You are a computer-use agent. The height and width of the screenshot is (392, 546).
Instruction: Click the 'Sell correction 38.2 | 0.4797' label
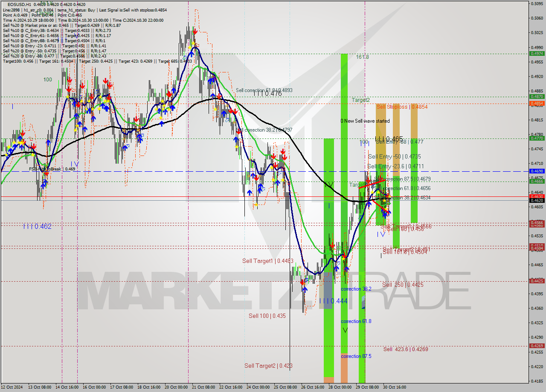[264, 130]
